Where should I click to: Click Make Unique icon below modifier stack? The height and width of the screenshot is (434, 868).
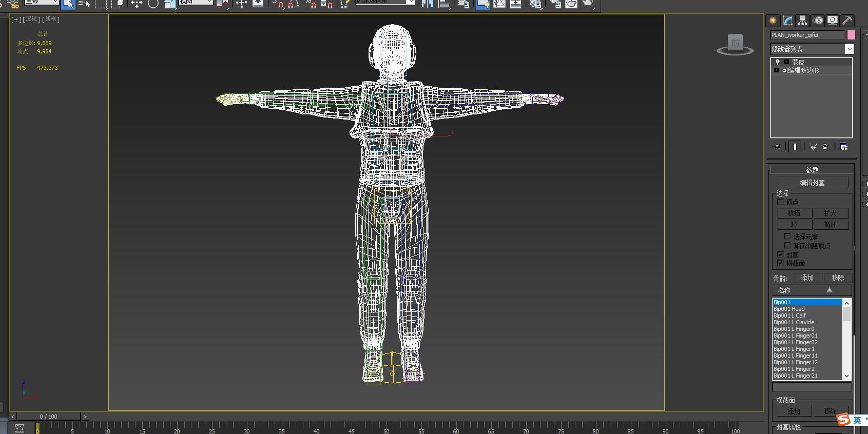click(x=813, y=147)
